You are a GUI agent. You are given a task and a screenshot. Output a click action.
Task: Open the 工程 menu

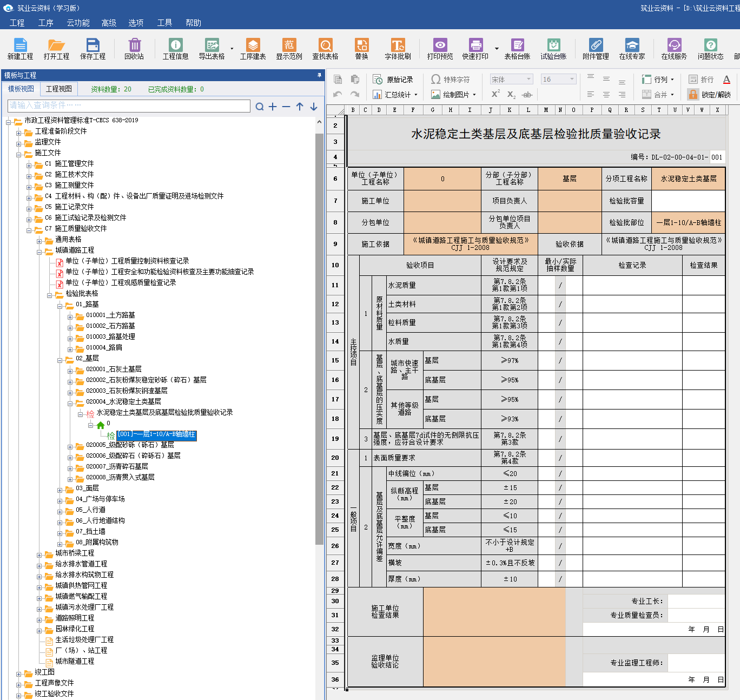pyautogui.click(x=17, y=23)
